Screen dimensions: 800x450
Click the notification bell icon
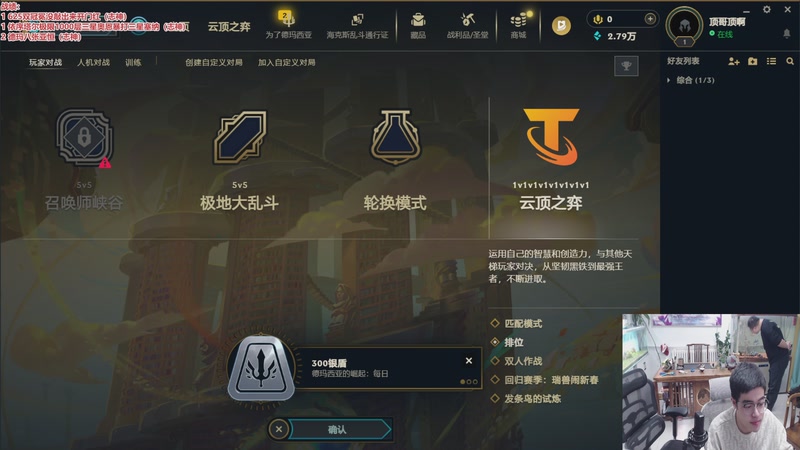(x=787, y=34)
